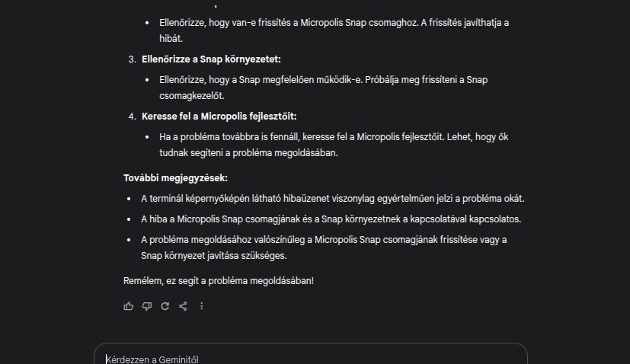The width and height of the screenshot is (630, 364).
Task: Click the thumbs down icon
Action: pos(146,306)
